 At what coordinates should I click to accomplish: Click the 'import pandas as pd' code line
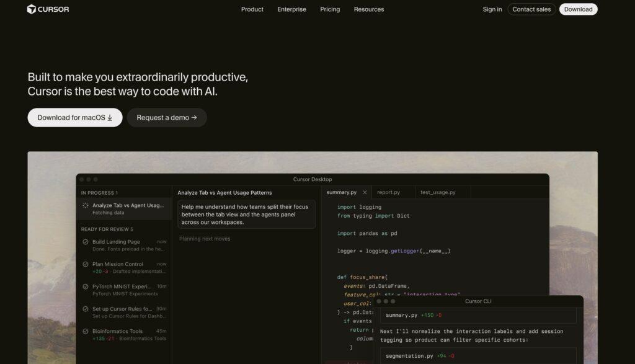coord(367,233)
